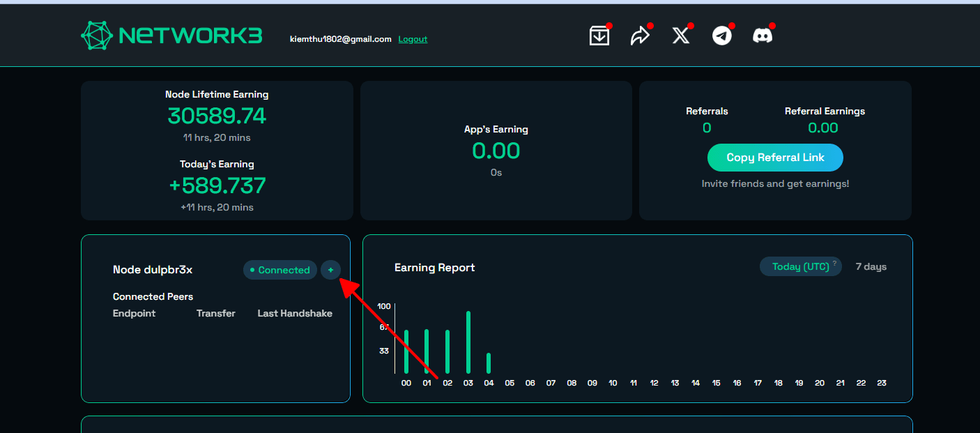Image resolution: width=980 pixels, height=433 pixels.
Task: Click the Transfer column header
Action: [216, 313]
